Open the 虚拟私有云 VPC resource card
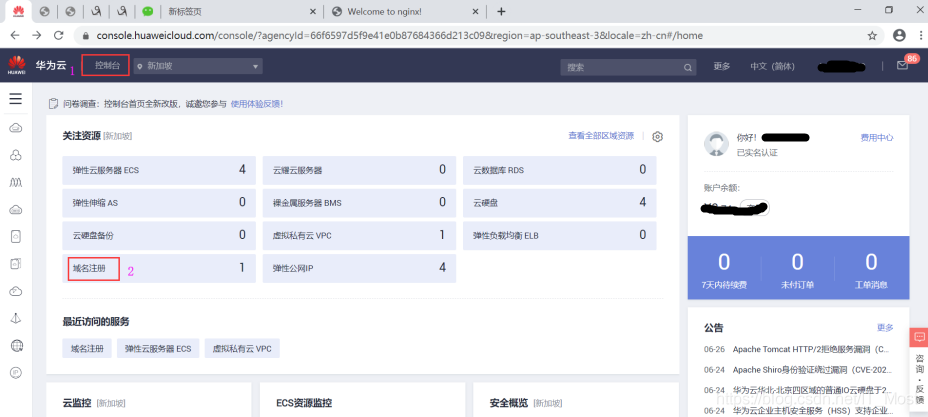Image resolution: width=928 pixels, height=417 pixels. 359,235
